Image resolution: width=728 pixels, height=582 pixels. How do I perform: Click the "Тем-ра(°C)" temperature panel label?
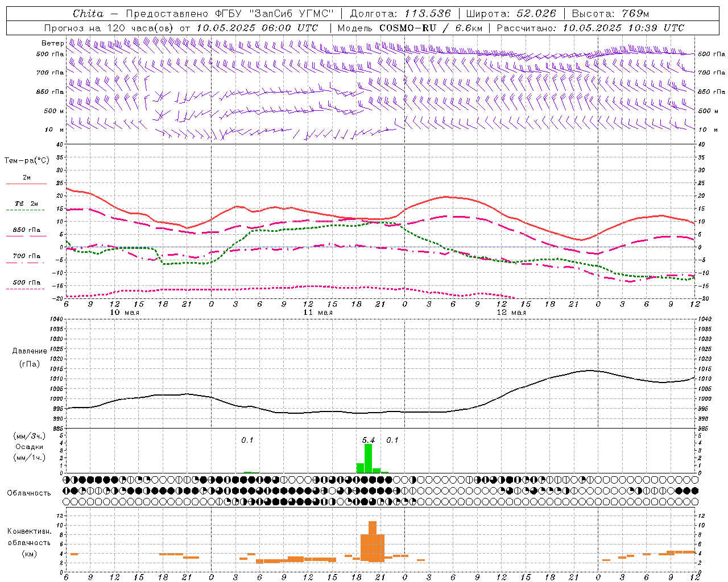pos(27,161)
